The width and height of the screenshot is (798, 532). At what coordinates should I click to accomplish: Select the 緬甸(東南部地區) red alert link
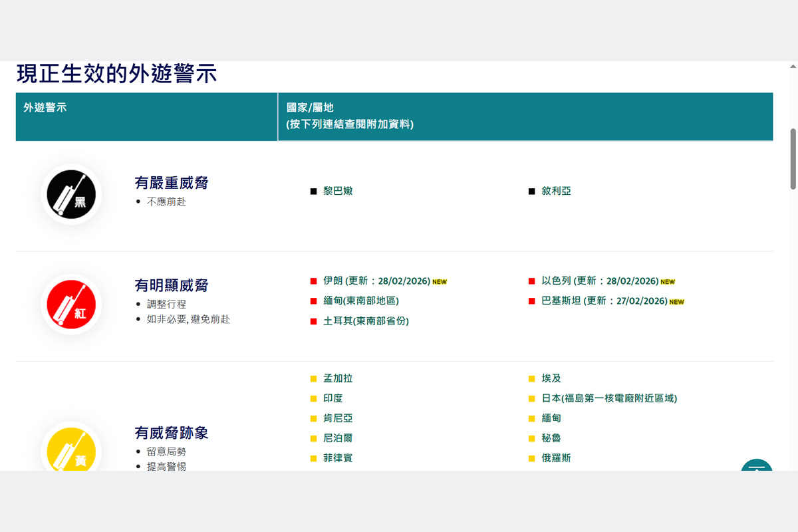[x=360, y=301]
